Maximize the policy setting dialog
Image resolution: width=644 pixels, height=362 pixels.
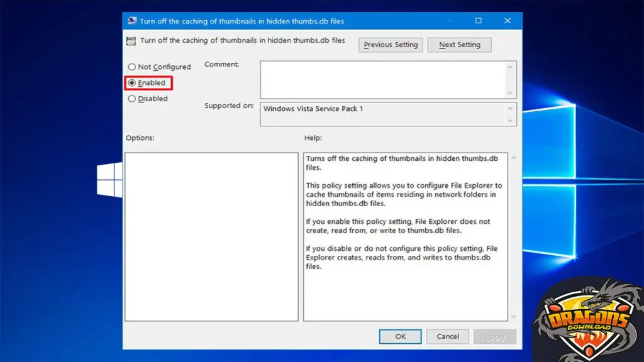pyautogui.click(x=478, y=21)
